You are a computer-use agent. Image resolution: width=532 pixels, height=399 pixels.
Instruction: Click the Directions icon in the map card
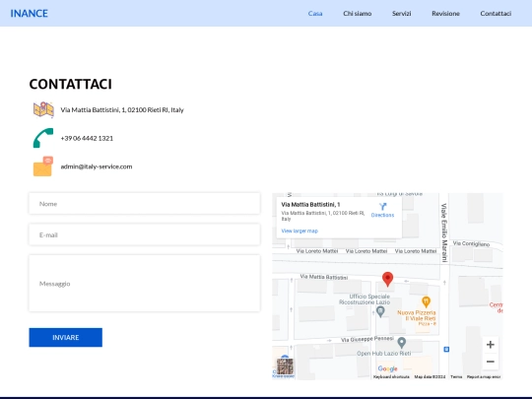[x=382, y=207]
